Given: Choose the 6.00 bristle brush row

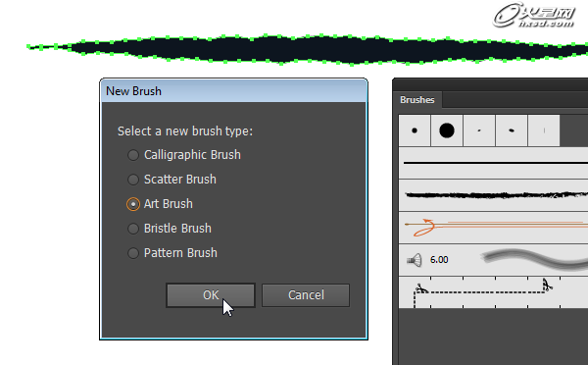Looking at the screenshot, I should click(x=493, y=260).
